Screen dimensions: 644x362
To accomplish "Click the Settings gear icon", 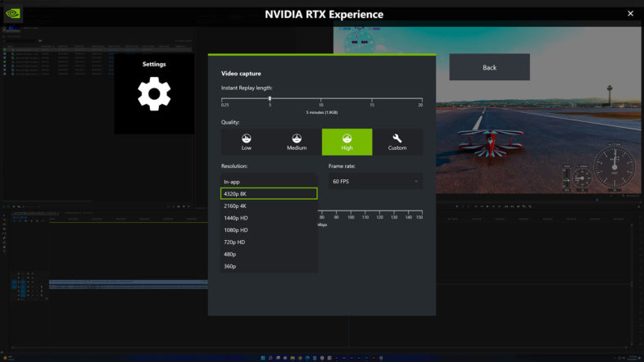I will coord(154,94).
